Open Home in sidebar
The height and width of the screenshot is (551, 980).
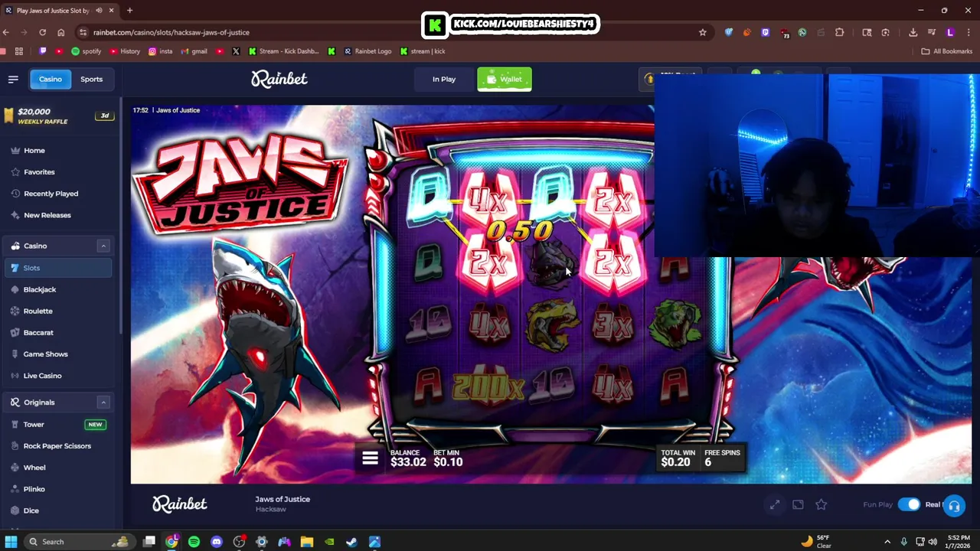click(x=34, y=151)
